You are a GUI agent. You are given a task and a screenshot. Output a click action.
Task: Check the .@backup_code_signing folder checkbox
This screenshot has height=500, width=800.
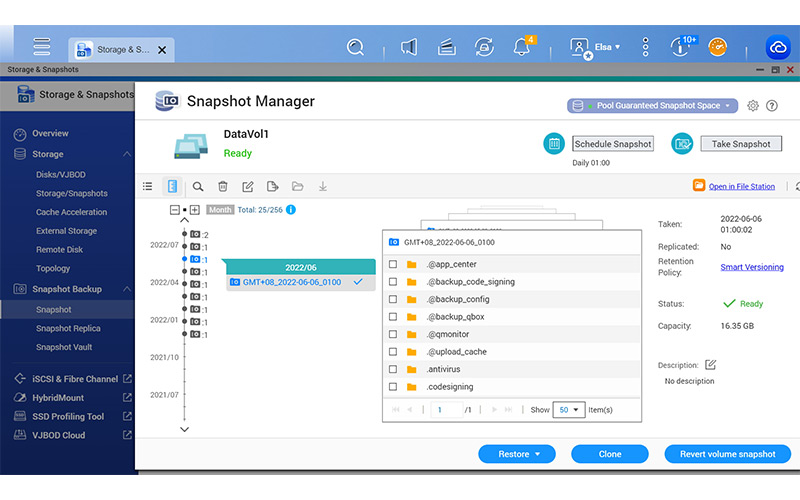[x=393, y=282]
